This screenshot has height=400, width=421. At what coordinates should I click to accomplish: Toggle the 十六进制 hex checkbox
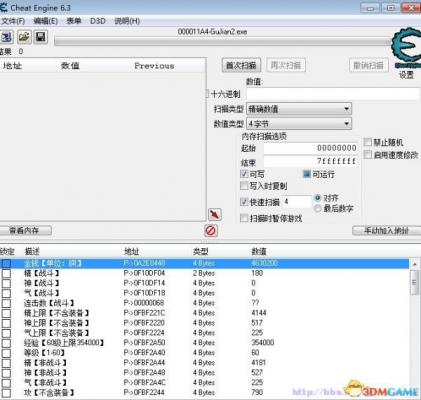click(208, 94)
